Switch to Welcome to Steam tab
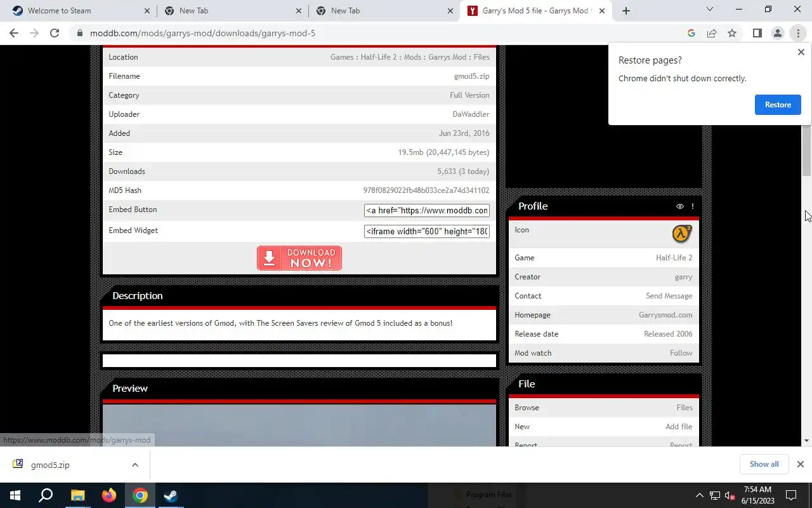This screenshot has width=812, height=508. 78,11
